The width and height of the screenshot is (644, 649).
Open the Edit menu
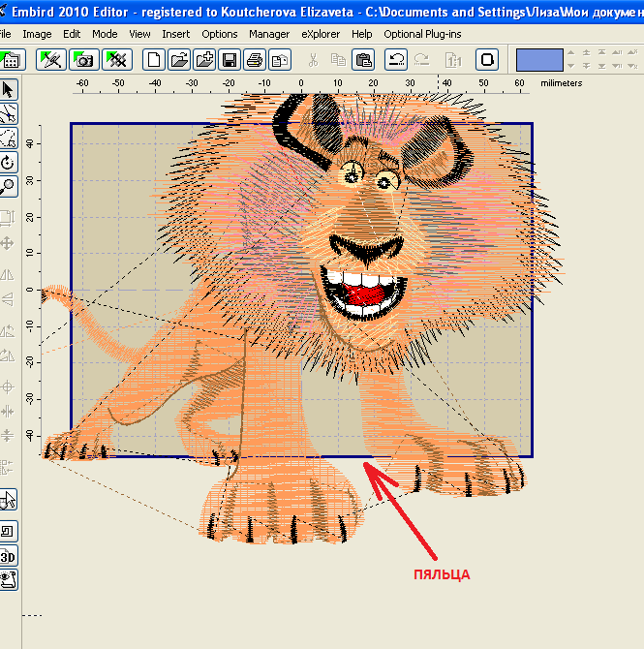click(x=72, y=34)
